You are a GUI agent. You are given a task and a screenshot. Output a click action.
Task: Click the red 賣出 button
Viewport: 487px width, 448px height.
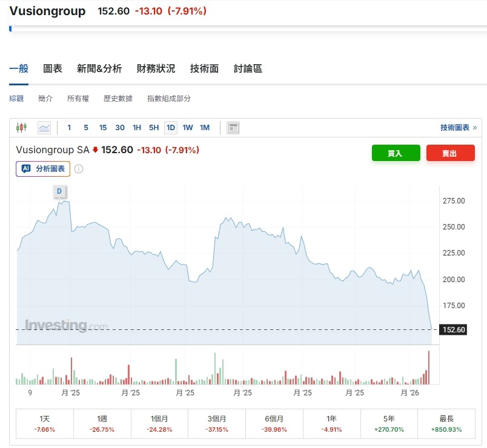pos(450,153)
